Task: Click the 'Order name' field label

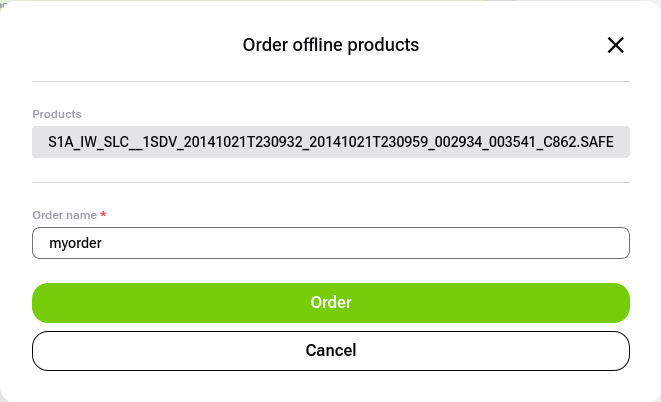Action: coord(65,215)
